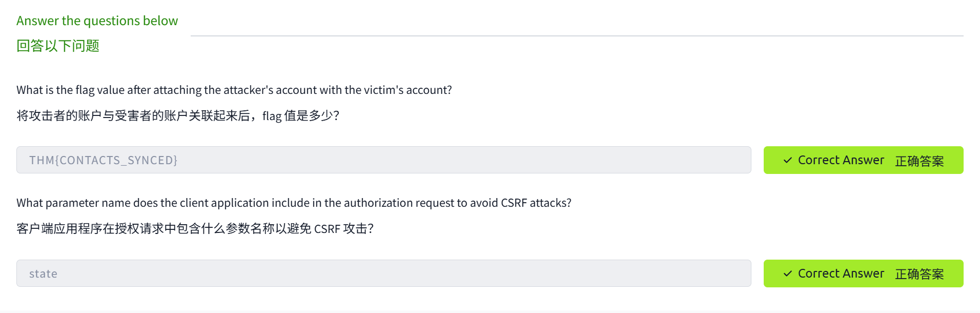Viewport: 980px width, 313px height.
Task: Click the "回答以下问题" Chinese heading
Action: coord(58,46)
